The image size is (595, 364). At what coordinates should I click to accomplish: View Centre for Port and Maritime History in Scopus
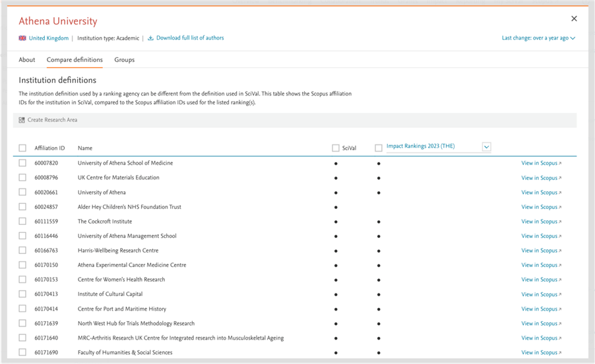click(x=541, y=309)
